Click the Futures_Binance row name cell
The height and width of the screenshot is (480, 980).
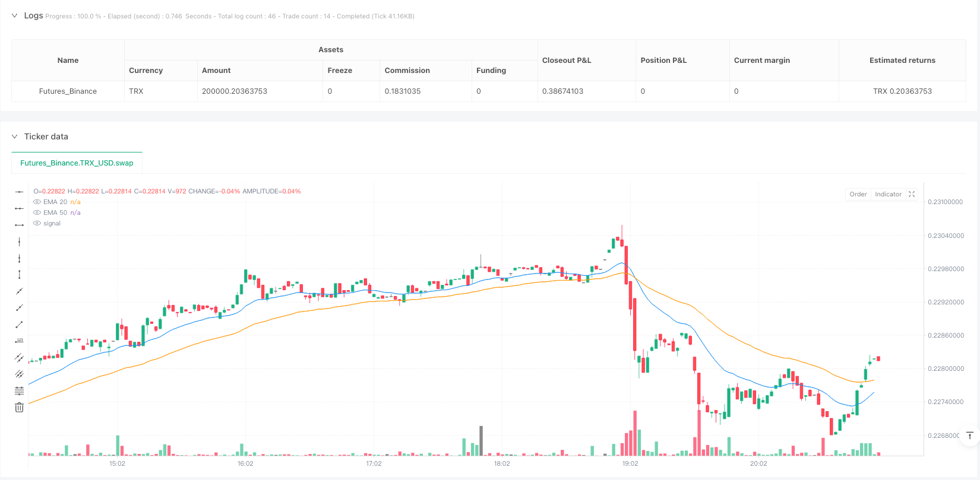point(68,91)
